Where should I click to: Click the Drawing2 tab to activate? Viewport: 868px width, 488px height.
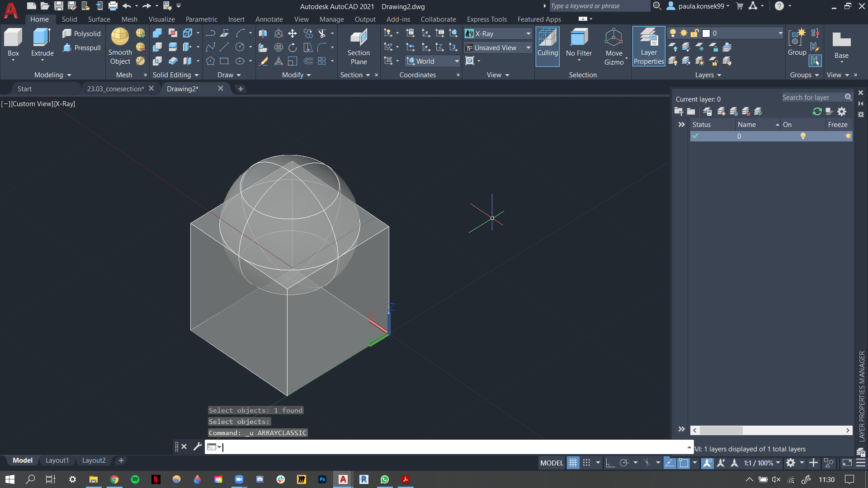pos(182,88)
